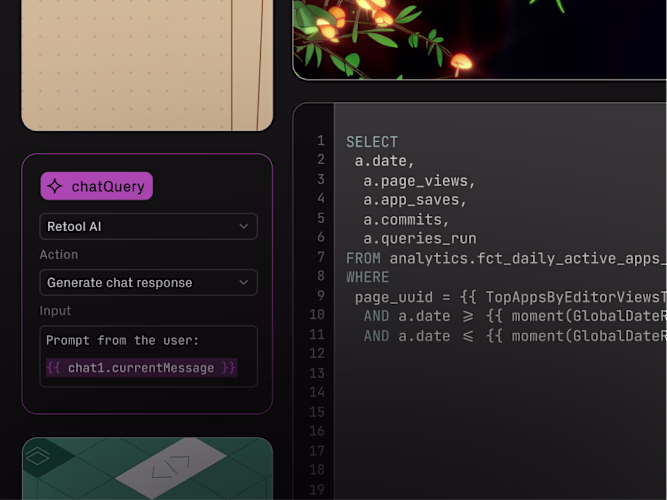Click the Input prompt text field
The width and height of the screenshot is (667, 500).
pyautogui.click(x=148, y=356)
